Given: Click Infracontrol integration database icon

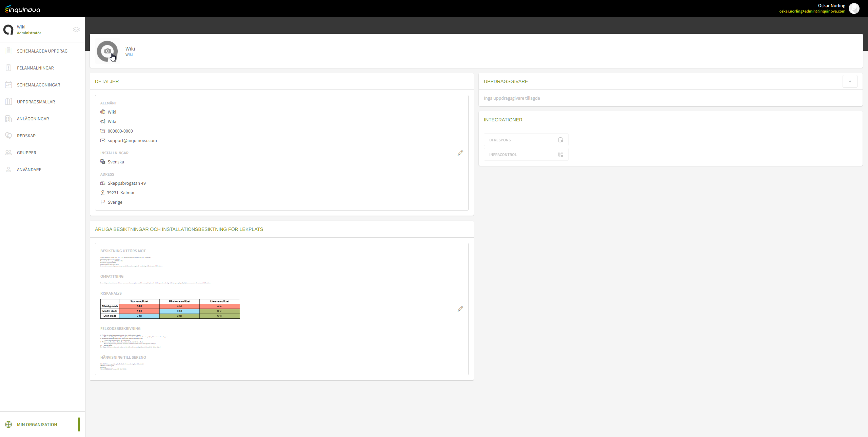Looking at the screenshot, I should click(560, 155).
